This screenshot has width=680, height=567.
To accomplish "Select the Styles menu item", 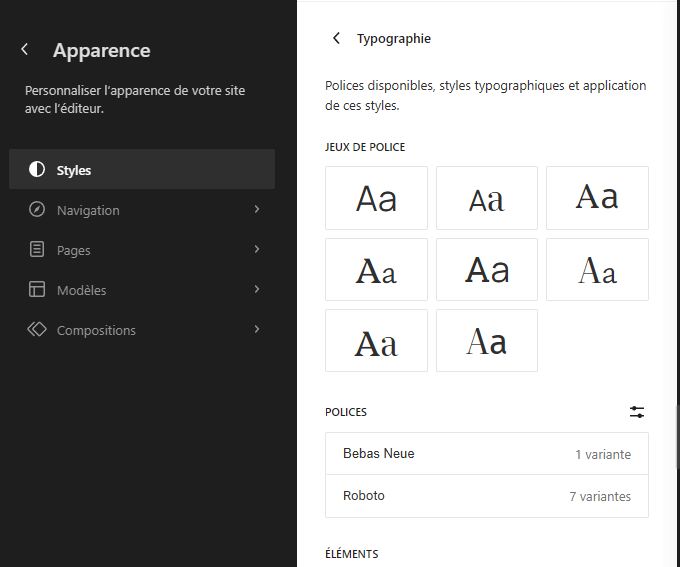I will pos(142,170).
